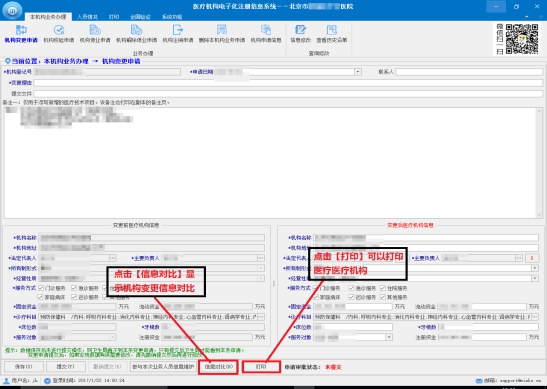Select the 机构停业申请 ribbon icon
Image resolution: width=547 pixels, height=389 pixels.
coord(95,30)
